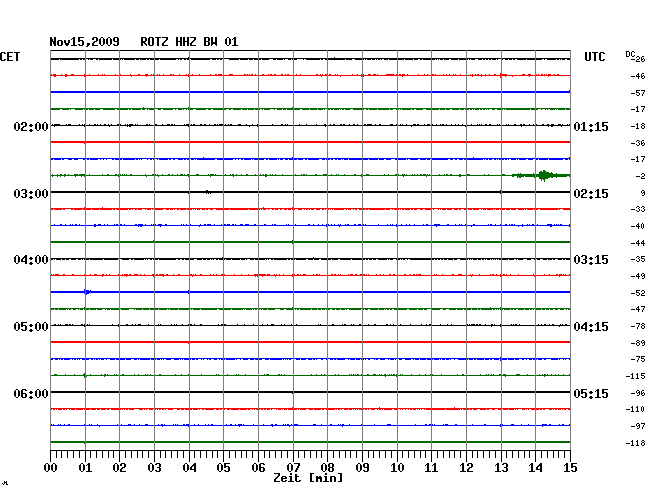Select the CET timezone label
The height and width of the screenshot is (494, 650).
tap(10, 57)
